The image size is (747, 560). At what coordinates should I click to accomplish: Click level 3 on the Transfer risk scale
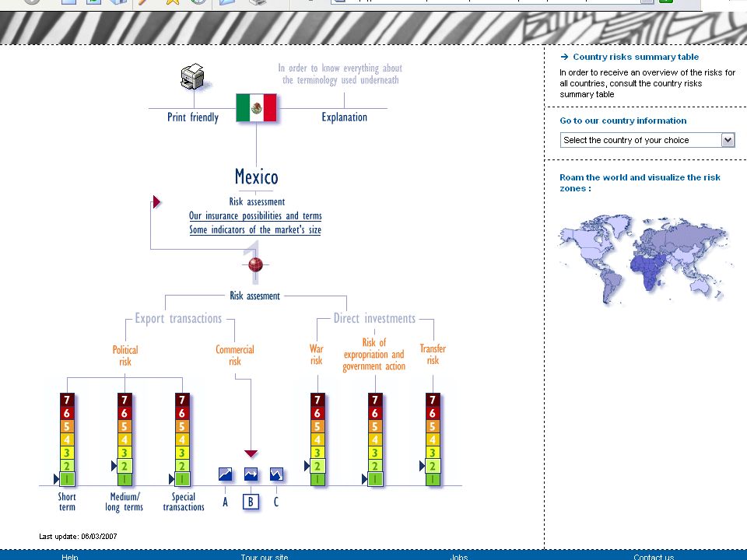click(433, 453)
